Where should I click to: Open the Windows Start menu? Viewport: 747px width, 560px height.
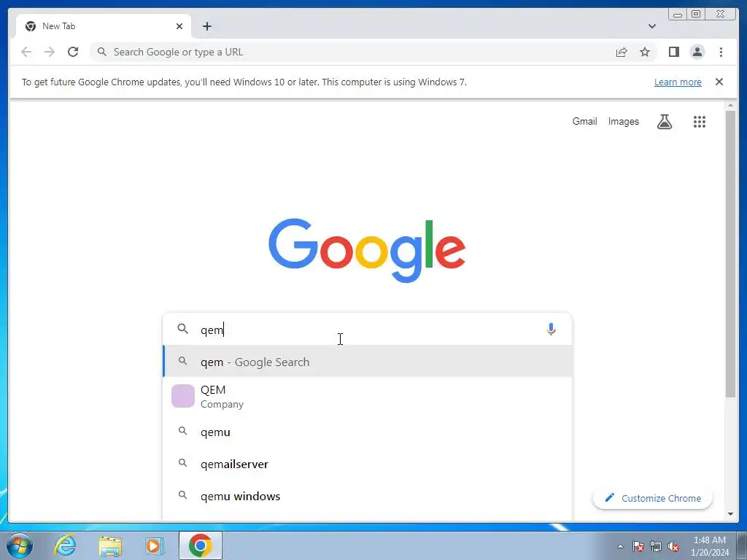pyautogui.click(x=20, y=545)
